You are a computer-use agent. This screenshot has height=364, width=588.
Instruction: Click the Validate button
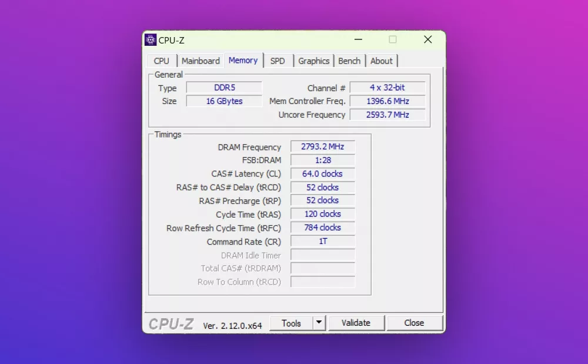point(356,323)
